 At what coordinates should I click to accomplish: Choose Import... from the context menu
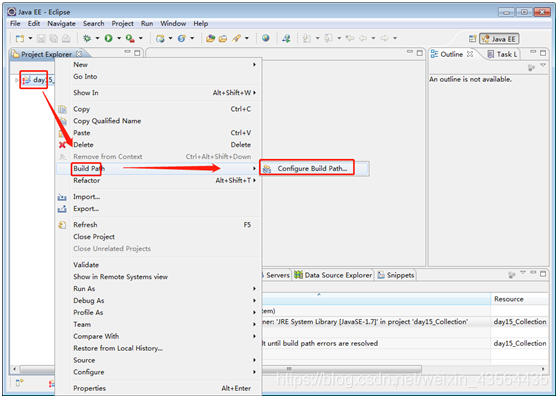coord(159,197)
